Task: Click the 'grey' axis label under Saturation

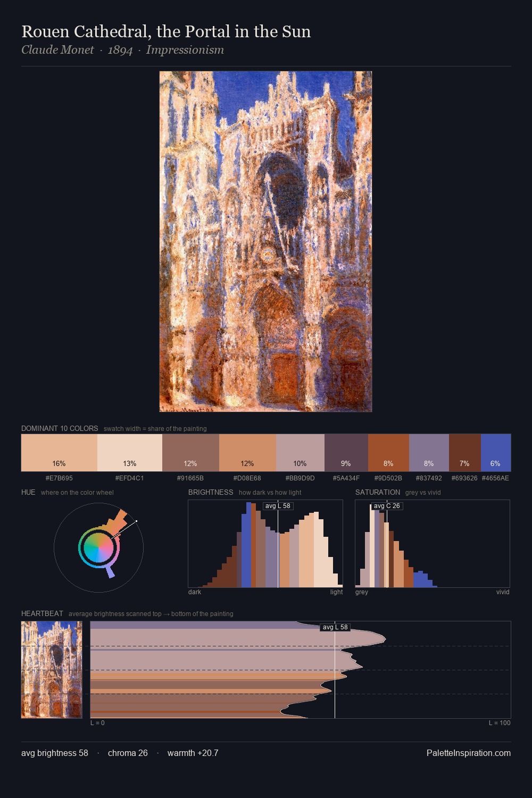Action: [362, 592]
